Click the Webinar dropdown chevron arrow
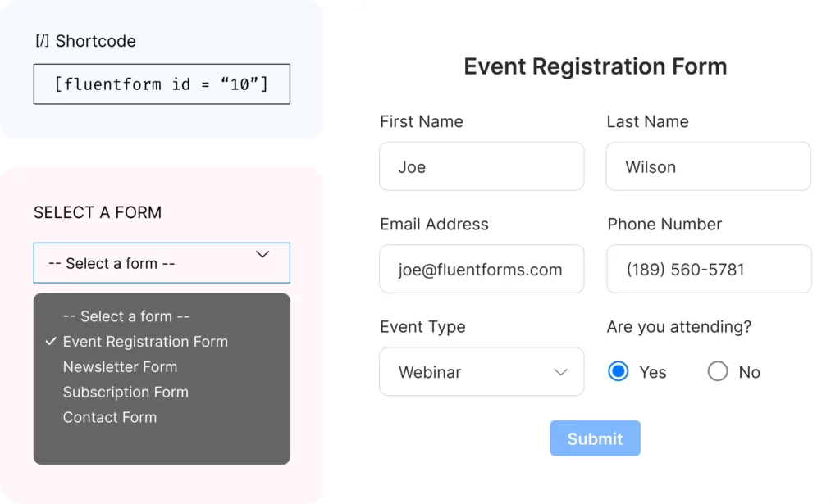The height and width of the screenshot is (504, 840). [x=560, y=372]
